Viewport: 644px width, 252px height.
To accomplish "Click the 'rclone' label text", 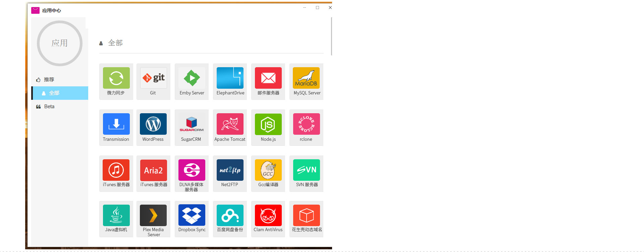I will pyautogui.click(x=306, y=139).
